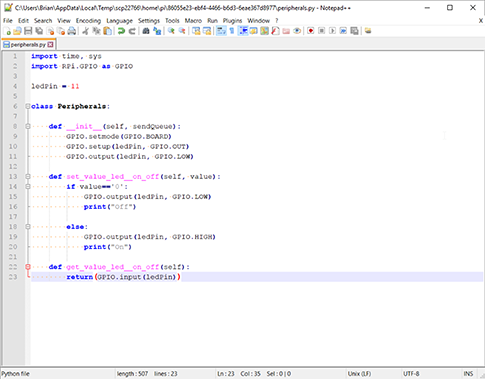Create a new file with New icon

pyautogui.click(x=7, y=31)
